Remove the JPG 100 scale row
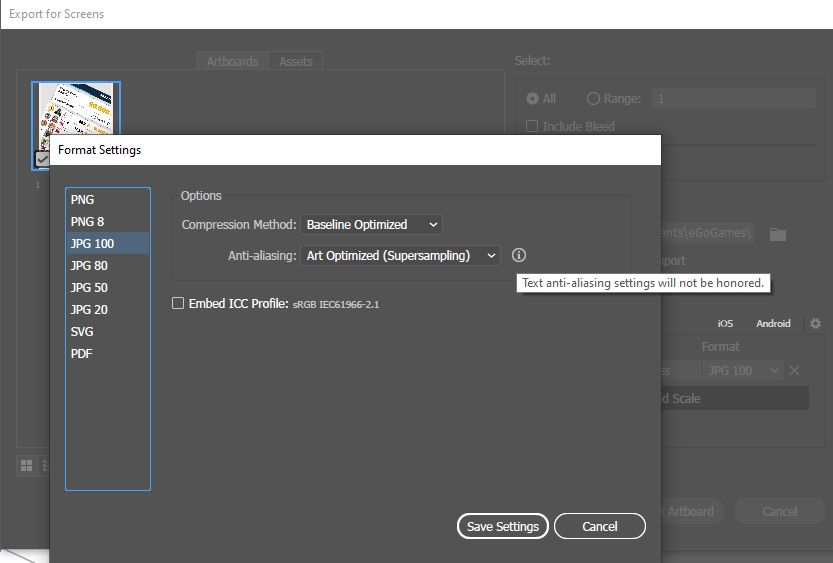 [794, 370]
